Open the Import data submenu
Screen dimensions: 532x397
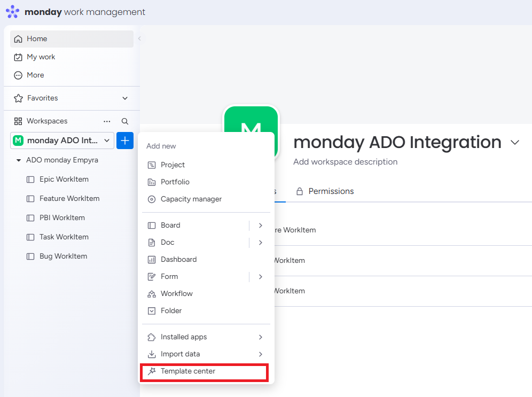tap(206, 354)
